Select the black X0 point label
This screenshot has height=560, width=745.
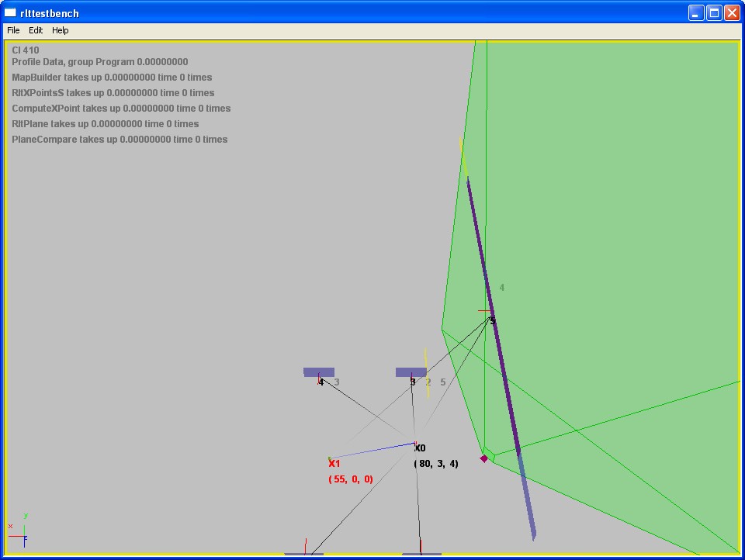click(420, 448)
